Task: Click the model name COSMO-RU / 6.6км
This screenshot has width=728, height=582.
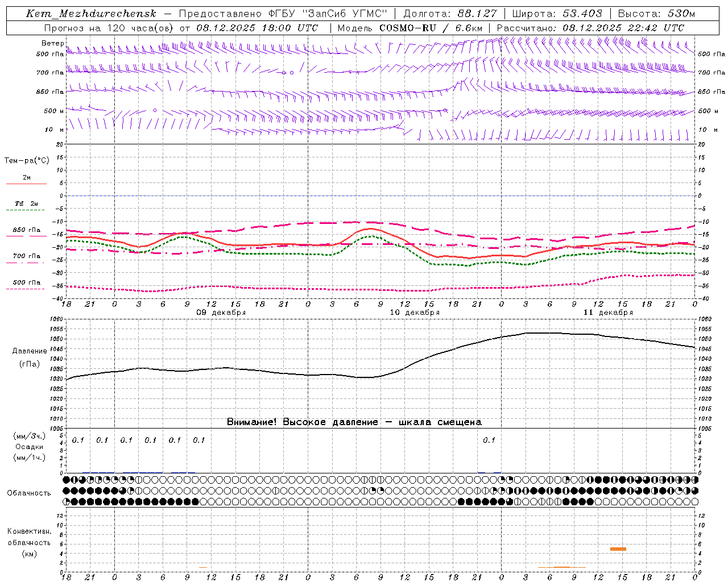Action: point(431,28)
